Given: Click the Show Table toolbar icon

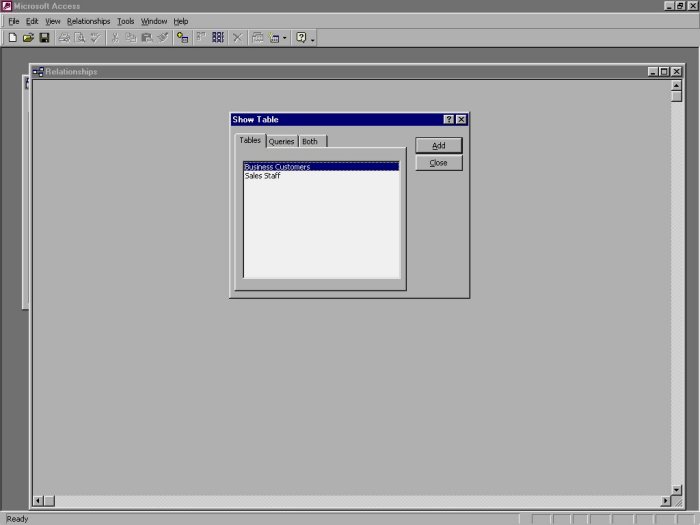Looking at the screenshot, I should [x=182, y=38].
